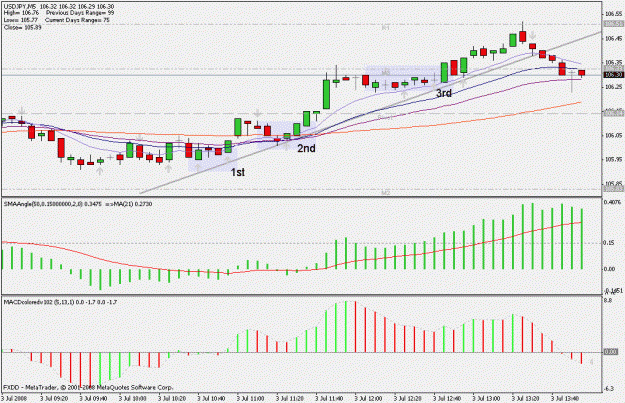Click the '3 Jul 11:40' time axis label
Screen dimensions: 625x403
[x=329, y=398]
